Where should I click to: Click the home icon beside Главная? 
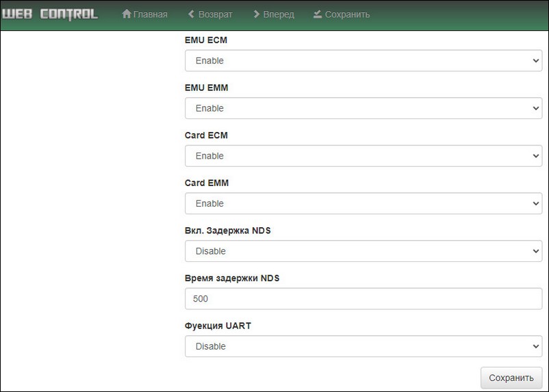pyautogui.click(x=127, y=14)
